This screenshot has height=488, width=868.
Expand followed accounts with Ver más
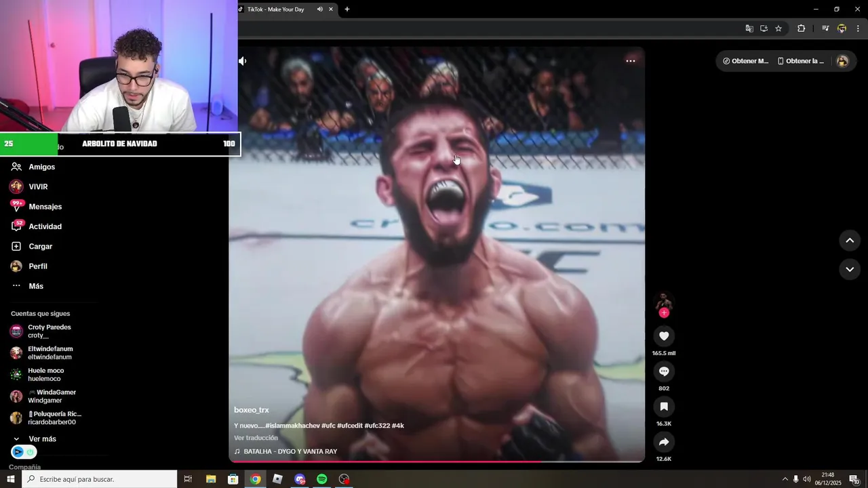pos(42,439)
